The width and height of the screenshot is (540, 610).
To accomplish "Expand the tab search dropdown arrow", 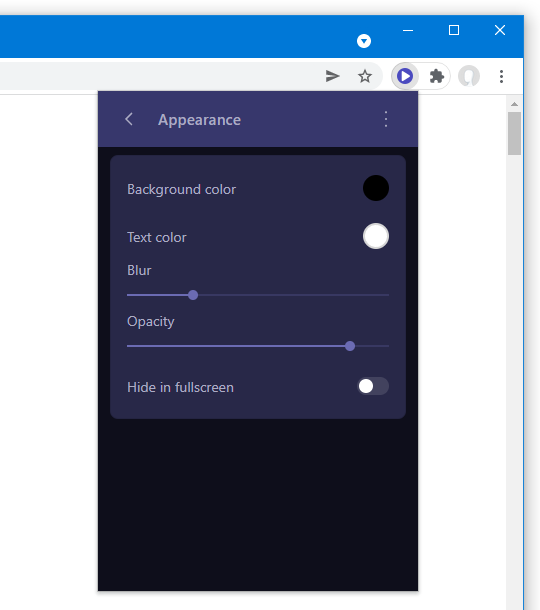I will pos(364,41).
